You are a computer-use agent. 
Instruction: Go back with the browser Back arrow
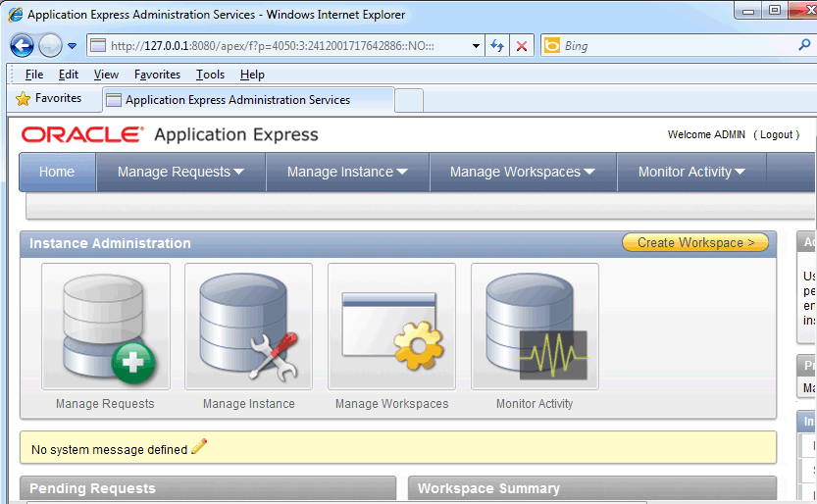coord(22,46)
